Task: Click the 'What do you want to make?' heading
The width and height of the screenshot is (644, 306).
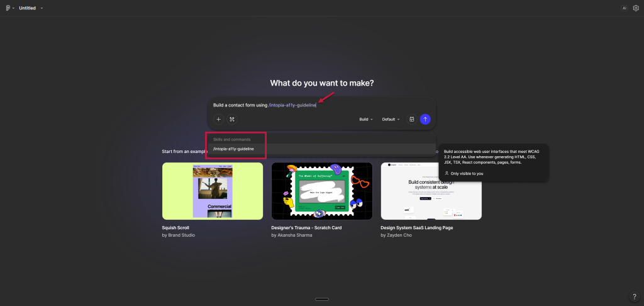Action: click(321, 83)
